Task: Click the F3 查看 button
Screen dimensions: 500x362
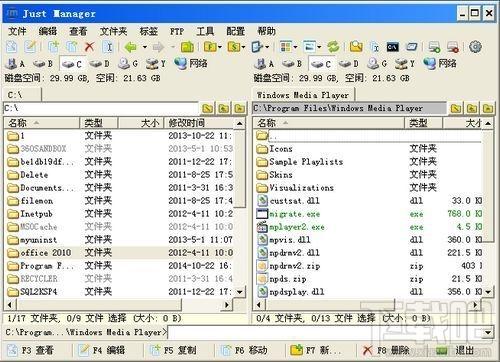Action: pos(31,350)
